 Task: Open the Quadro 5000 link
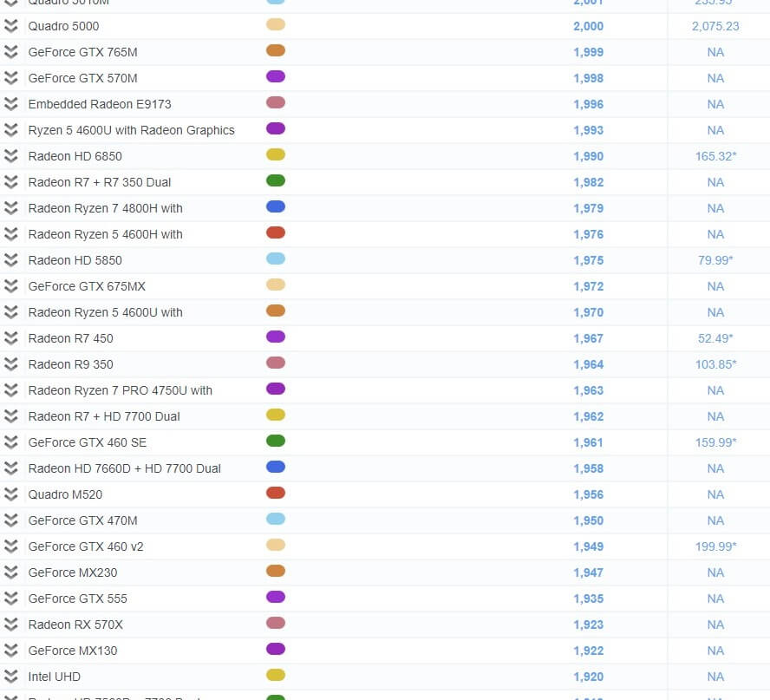pos(63,26)
